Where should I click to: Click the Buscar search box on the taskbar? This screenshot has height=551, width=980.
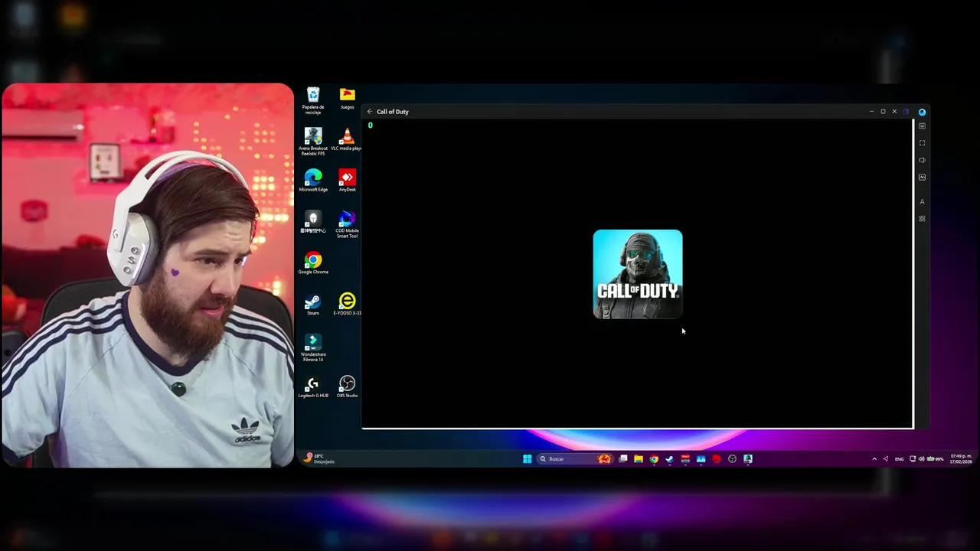tap(575, 459)
